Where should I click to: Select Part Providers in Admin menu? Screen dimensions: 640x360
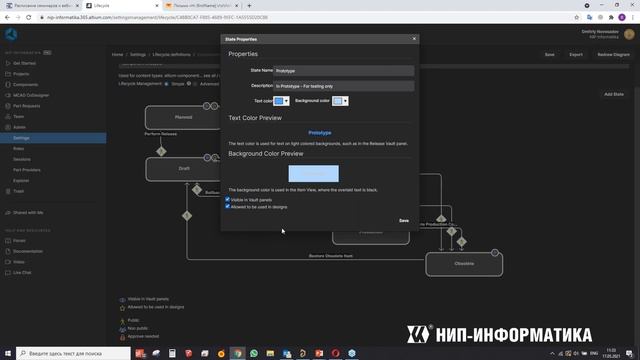[x=27, y=170]
